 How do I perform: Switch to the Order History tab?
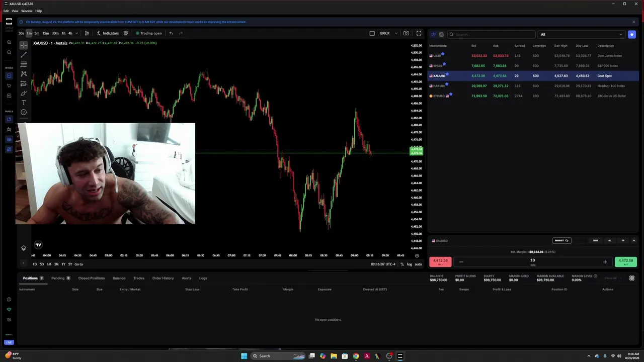pos(163,278)
